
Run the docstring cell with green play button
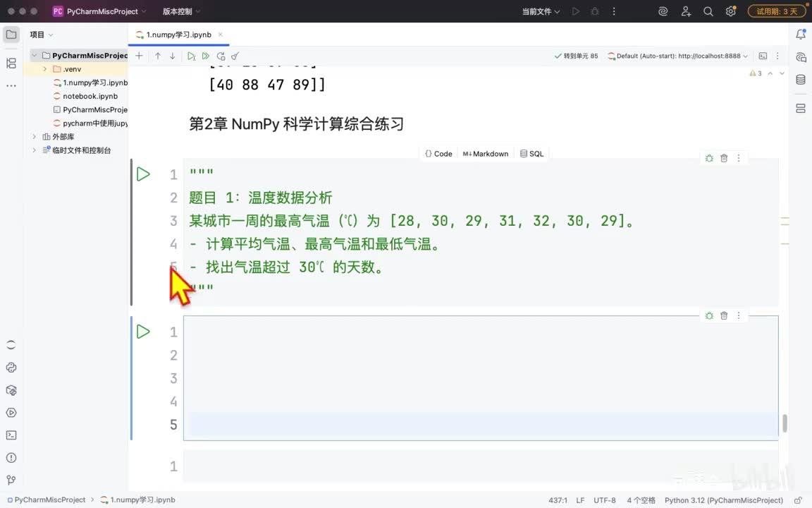[x=143, y=174]
